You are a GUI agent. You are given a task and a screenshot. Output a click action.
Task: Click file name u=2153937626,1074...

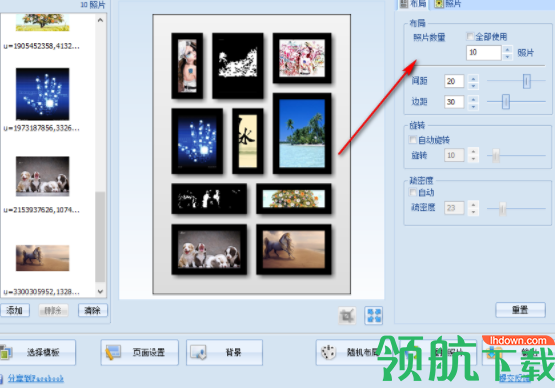point(41,210)
